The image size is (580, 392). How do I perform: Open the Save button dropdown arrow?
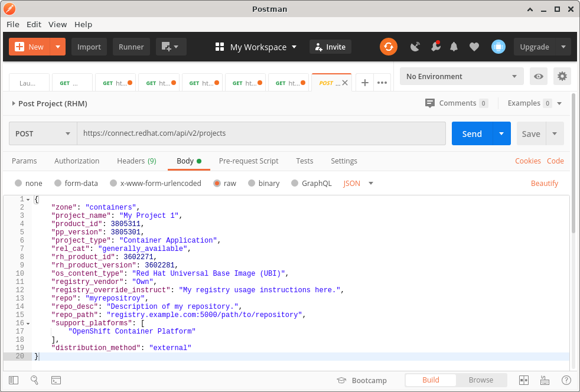pos(555,133)
